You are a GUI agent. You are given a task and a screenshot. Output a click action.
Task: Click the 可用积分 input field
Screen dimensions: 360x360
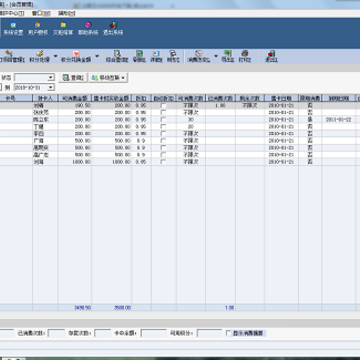[x=209, y=333]
